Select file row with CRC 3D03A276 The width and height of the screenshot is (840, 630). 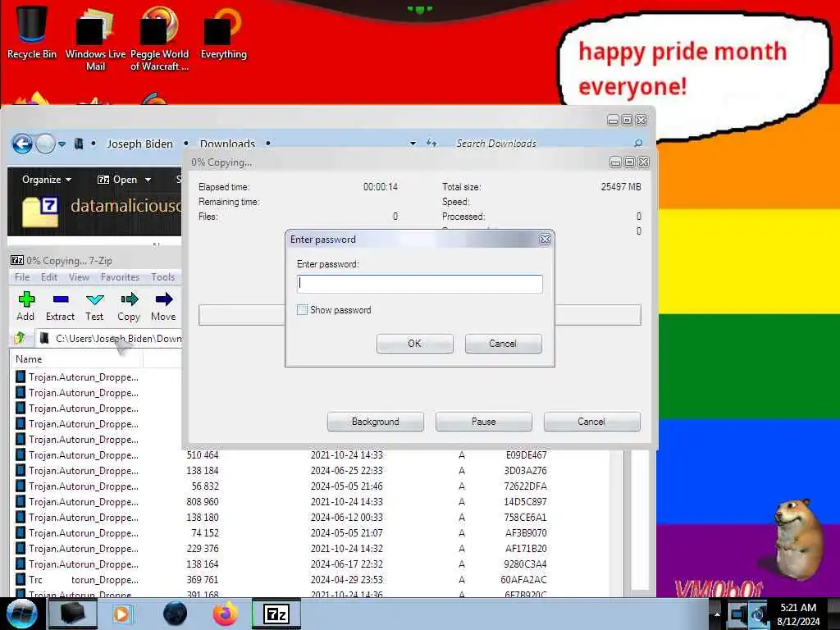(x=311, y=470)
